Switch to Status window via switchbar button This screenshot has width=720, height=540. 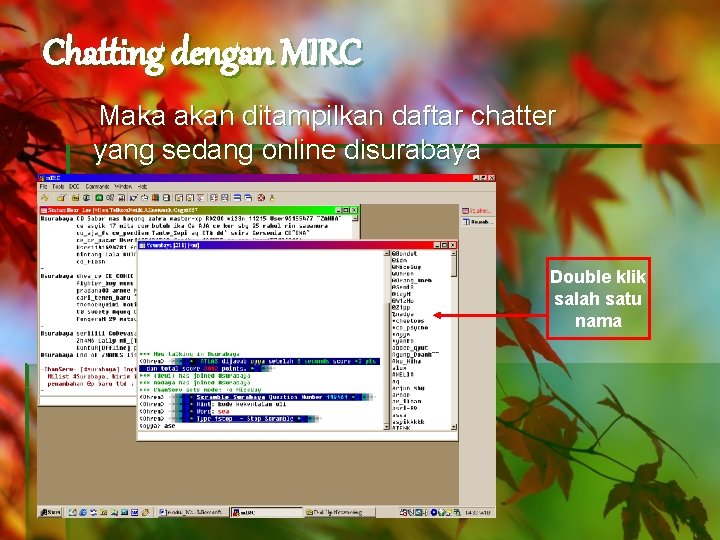[477, 211]
